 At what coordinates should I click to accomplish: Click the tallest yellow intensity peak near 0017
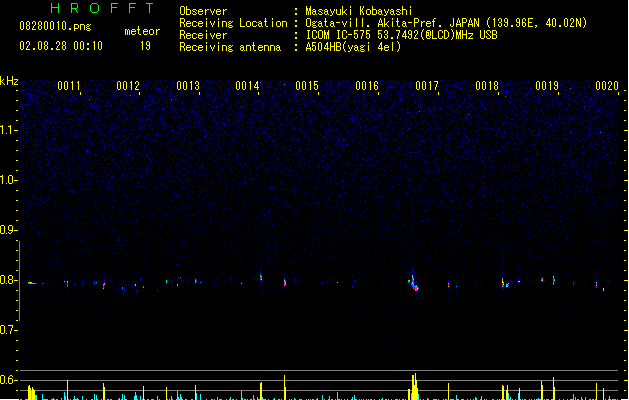pos(415,386)
